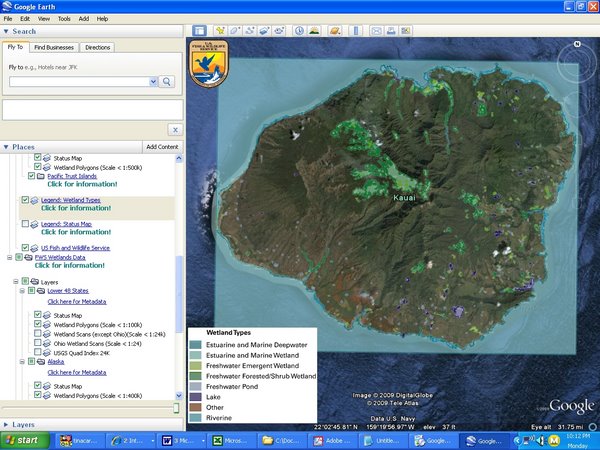Open the Microsoft Excel taskbar item

tap(230, 441)
